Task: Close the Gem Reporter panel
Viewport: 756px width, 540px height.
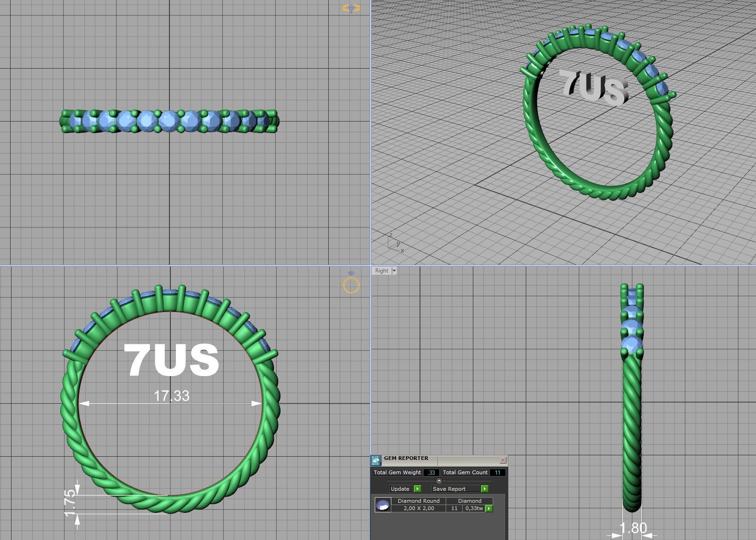Action: pos(503,460)
